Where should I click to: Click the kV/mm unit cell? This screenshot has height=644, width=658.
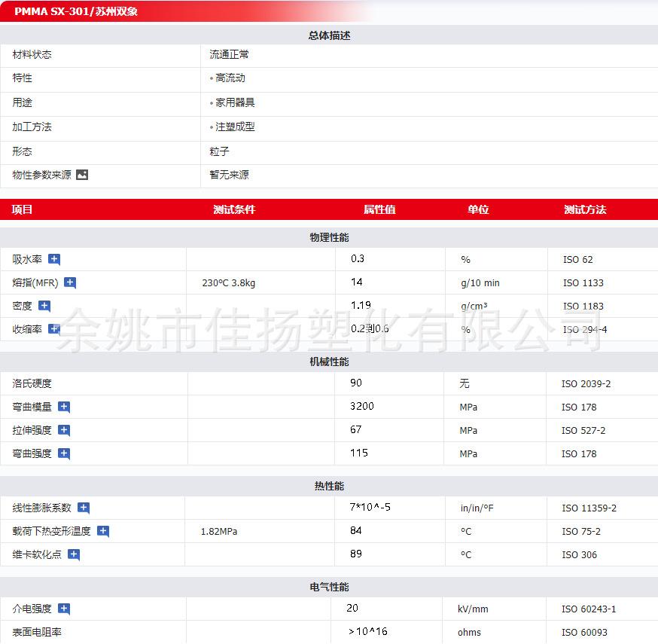(x=473, y=609)
